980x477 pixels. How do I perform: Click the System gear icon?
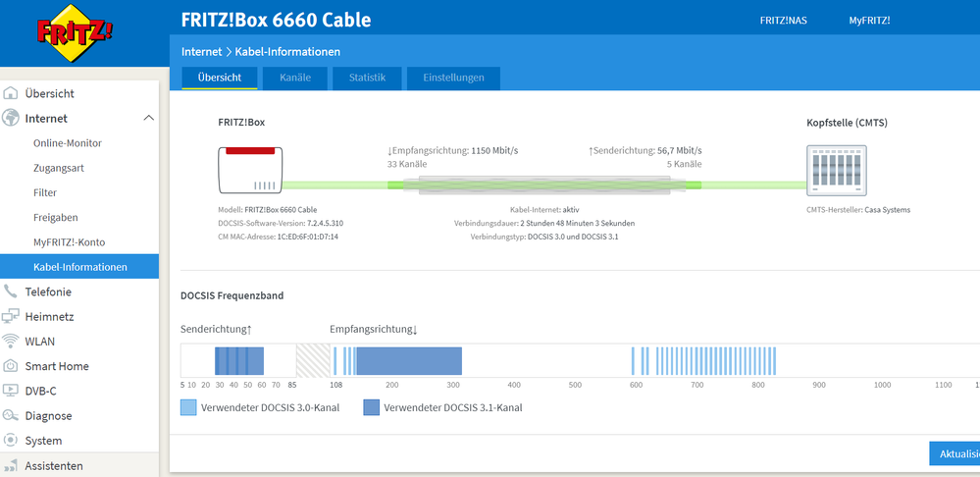point(11,441)
